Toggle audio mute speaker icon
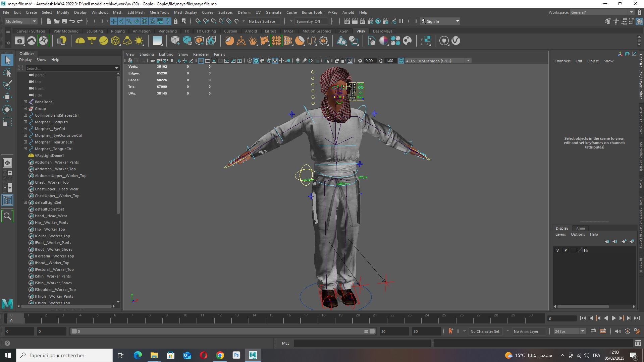This screenshot has height=362, width=644. (x=618, y=331)
